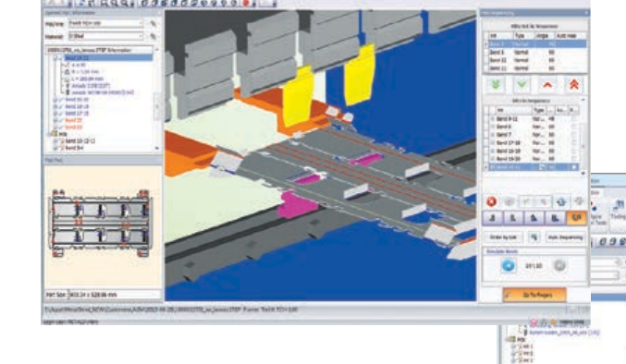Click the tree panel scroll-up arrow
The width and height of the screenshot is (626, 364).
point(157,50)
